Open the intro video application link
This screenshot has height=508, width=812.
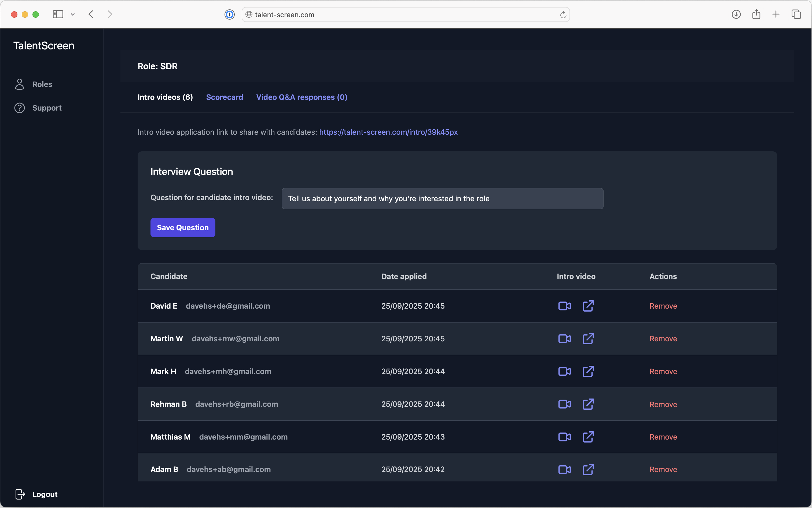click(388, 132)
